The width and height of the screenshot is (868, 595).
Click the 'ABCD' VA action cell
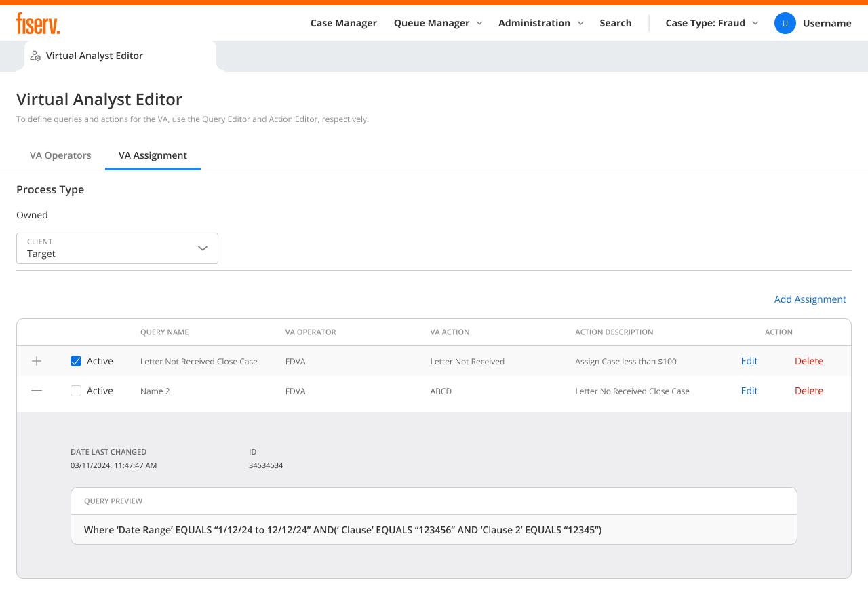(441, 391)
